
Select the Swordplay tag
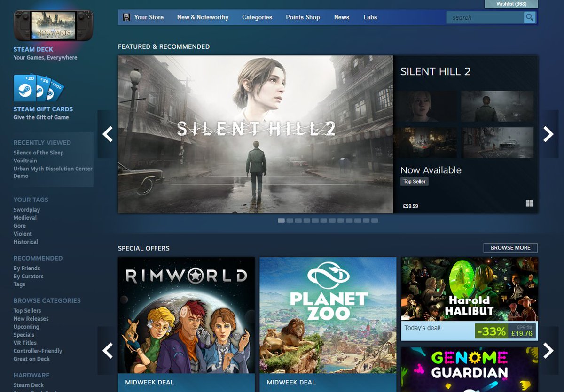(x=27, y=210)
